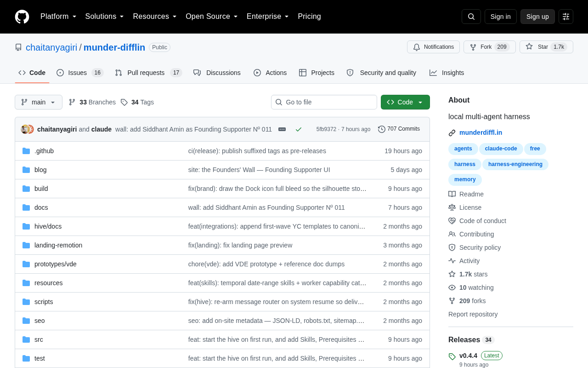
Task: Open the green Code dropdown
Action: (405, 102)
